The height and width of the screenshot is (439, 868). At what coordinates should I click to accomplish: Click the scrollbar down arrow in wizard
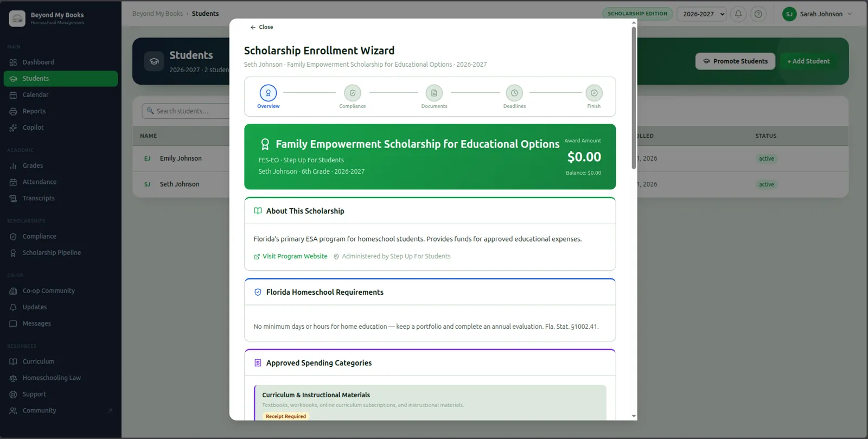point(634,416)
